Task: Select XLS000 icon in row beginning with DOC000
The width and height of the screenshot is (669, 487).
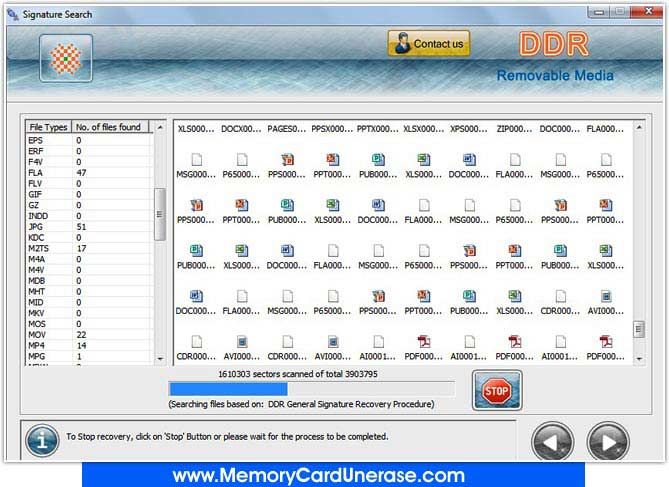Action: coord(515,296)
